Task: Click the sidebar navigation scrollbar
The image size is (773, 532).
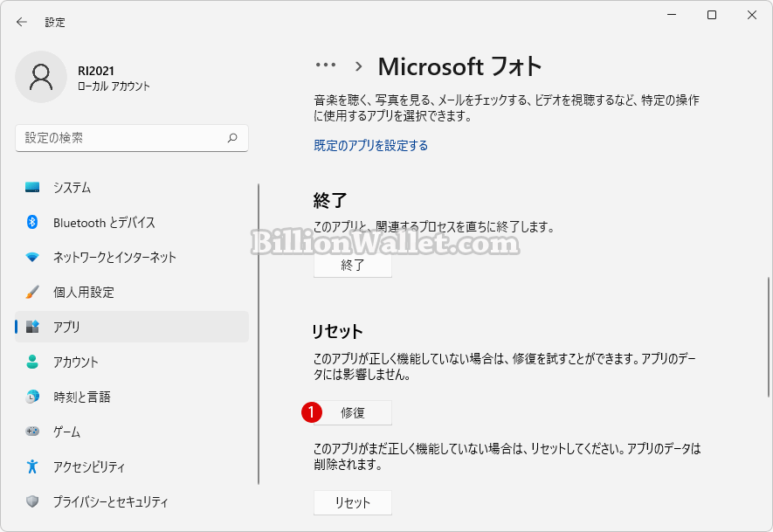Action: coord(259,335)
